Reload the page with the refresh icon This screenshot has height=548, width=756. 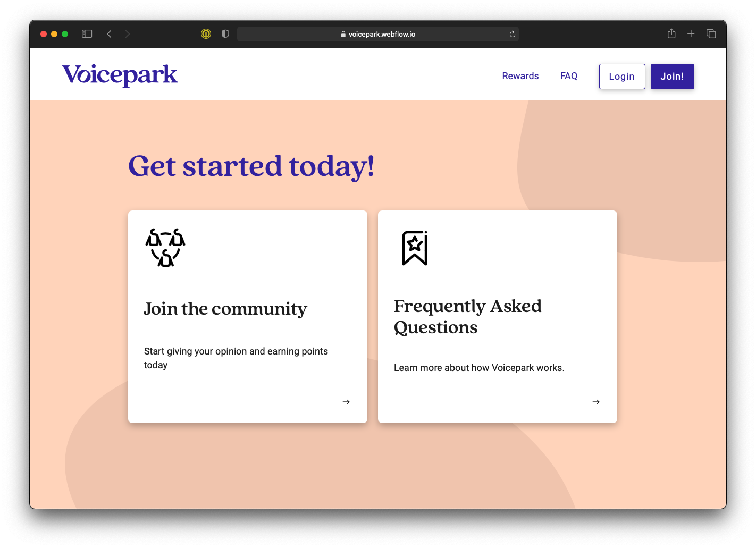[513, 34]
